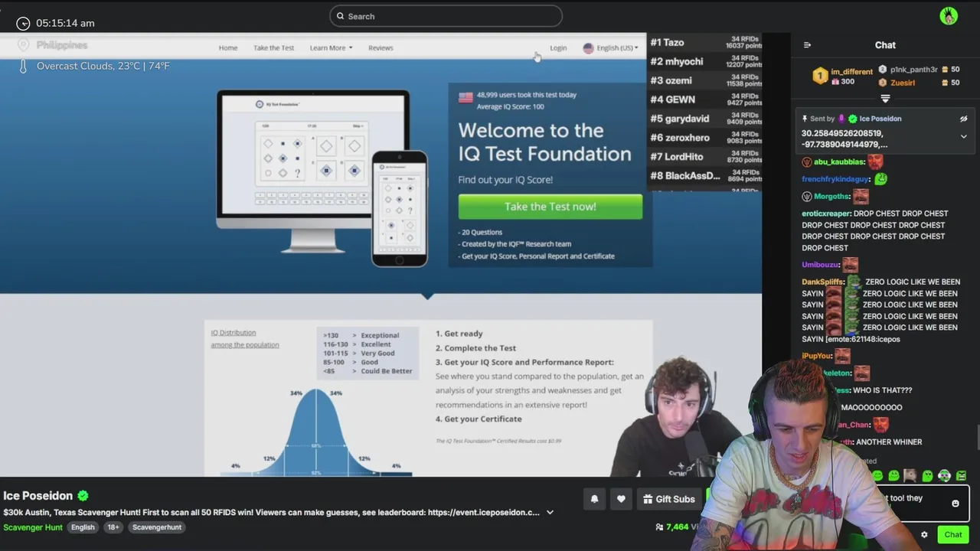This screenshot has width=980, height=551.
Task: Click username Umibouzu in chat
Action: click(x=821, y=265)
